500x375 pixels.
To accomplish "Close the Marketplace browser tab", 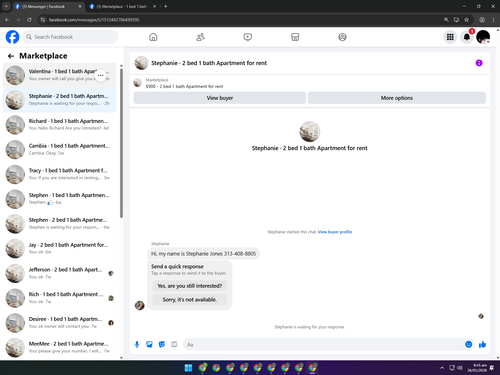I will point(154,6).
